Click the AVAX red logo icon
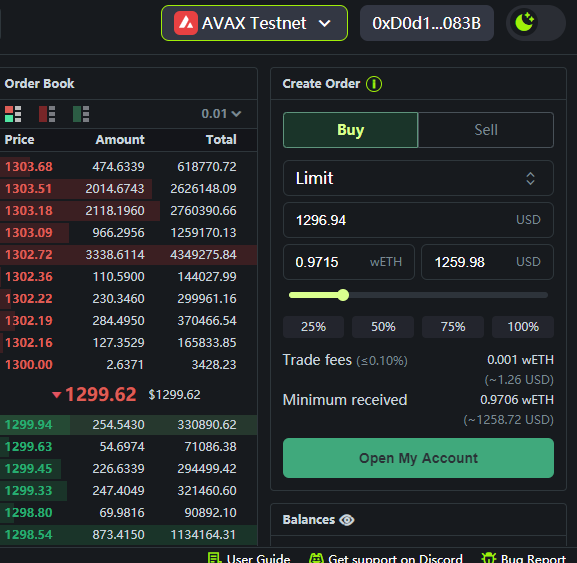The height and width of the screenshot is (563, 577). pyautogui.click(x=186, y=23)
